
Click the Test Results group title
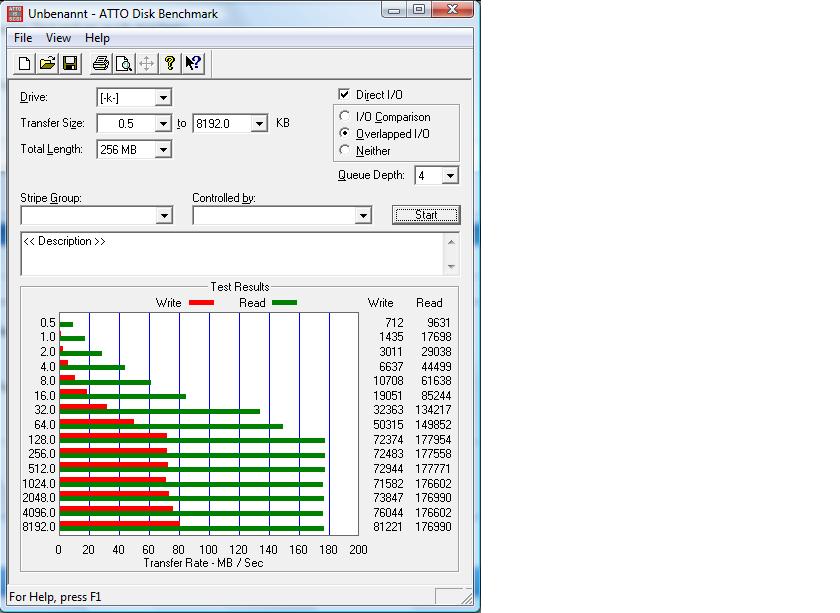point(239,287)
